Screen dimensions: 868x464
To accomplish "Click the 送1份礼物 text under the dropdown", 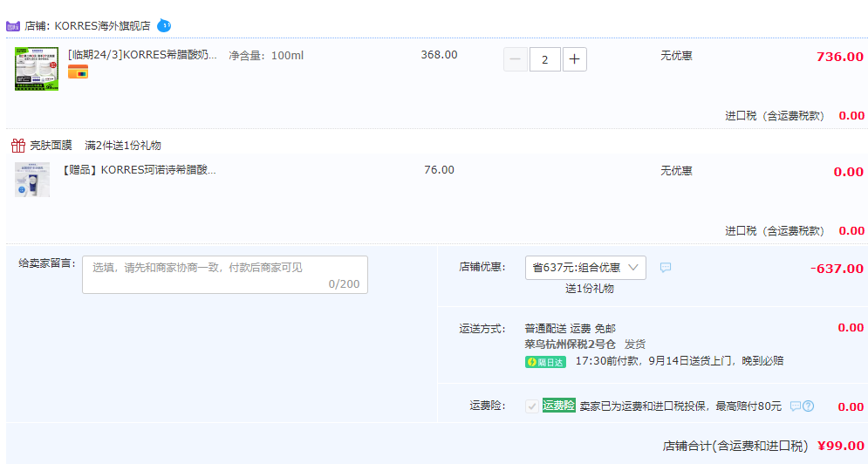I will point(589,289).
